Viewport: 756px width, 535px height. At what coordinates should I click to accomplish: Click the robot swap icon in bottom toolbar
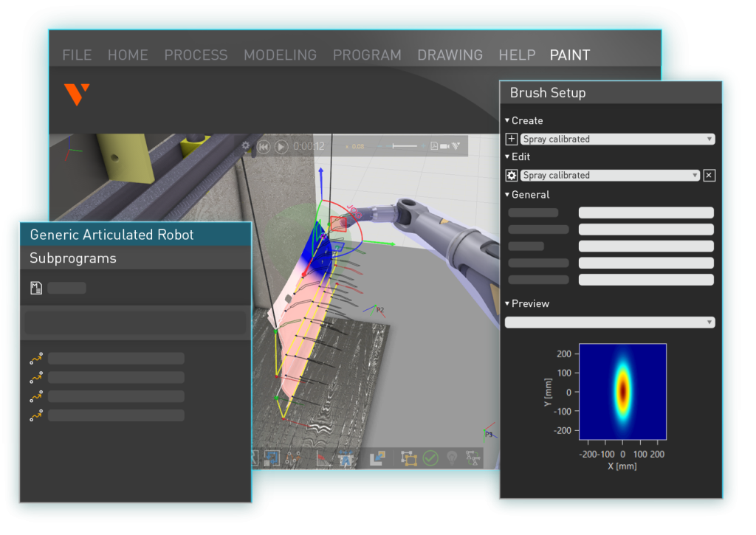[x=472, y=458]
